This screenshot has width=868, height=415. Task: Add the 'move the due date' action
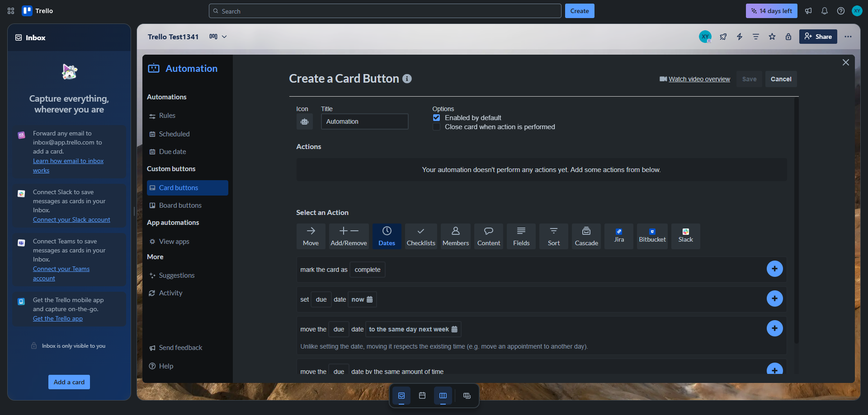[775, 328]
